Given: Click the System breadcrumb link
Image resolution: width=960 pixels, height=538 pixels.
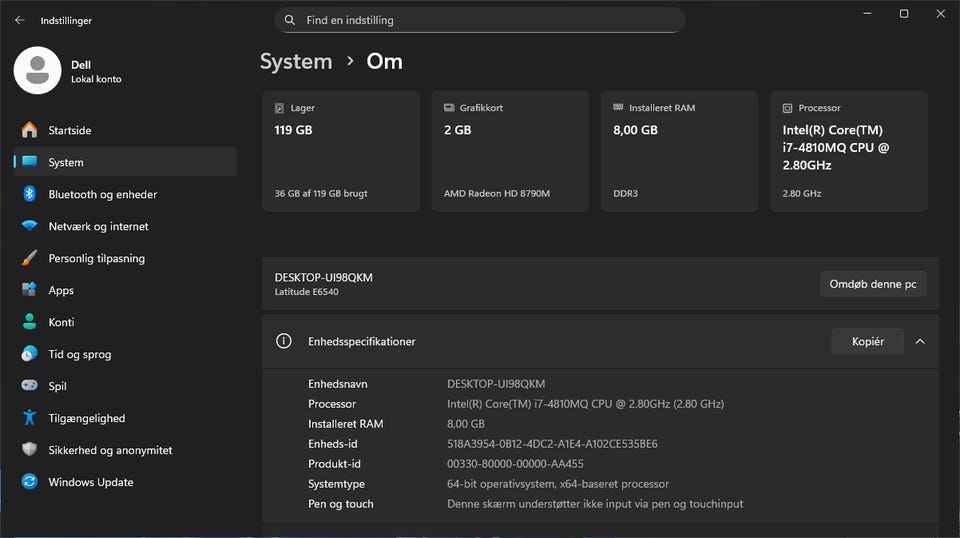Looking at the screenshot, I should point(296,61).
